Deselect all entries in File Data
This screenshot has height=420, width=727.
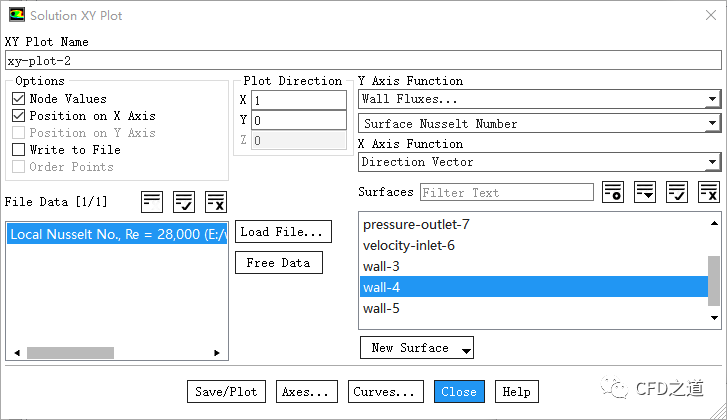(216, 201)
